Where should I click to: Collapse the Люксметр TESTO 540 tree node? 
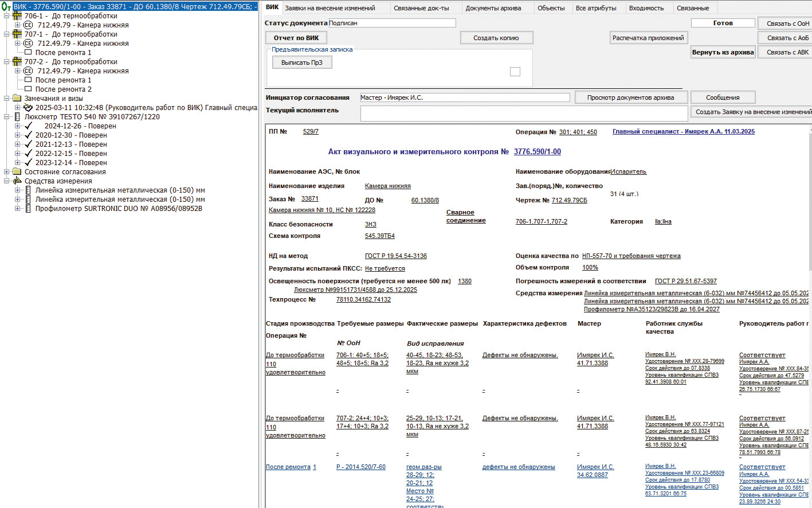[7, 117]
